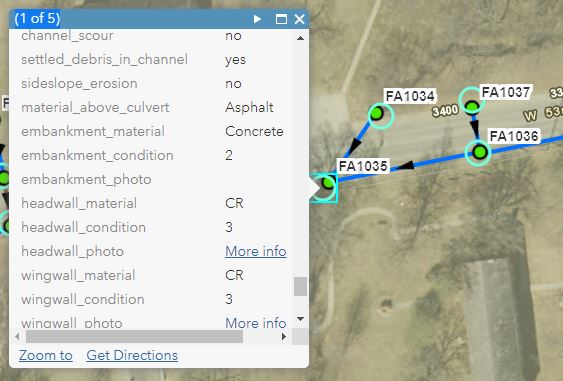Maximize the popup info window

[x=281, y=19]
